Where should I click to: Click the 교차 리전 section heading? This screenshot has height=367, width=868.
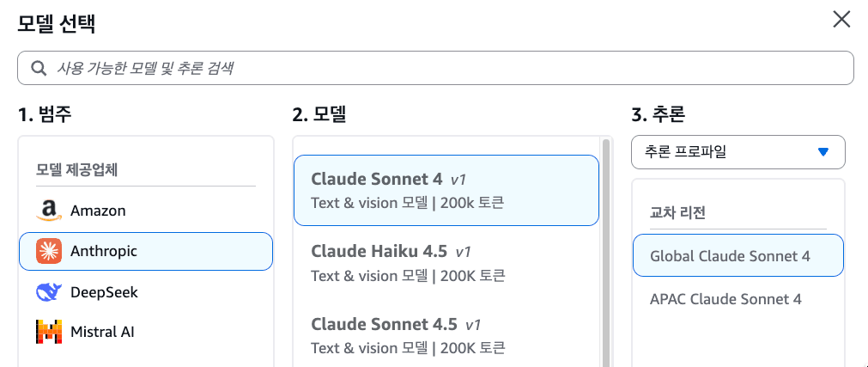pyautogui.click(x=677, y=212)
